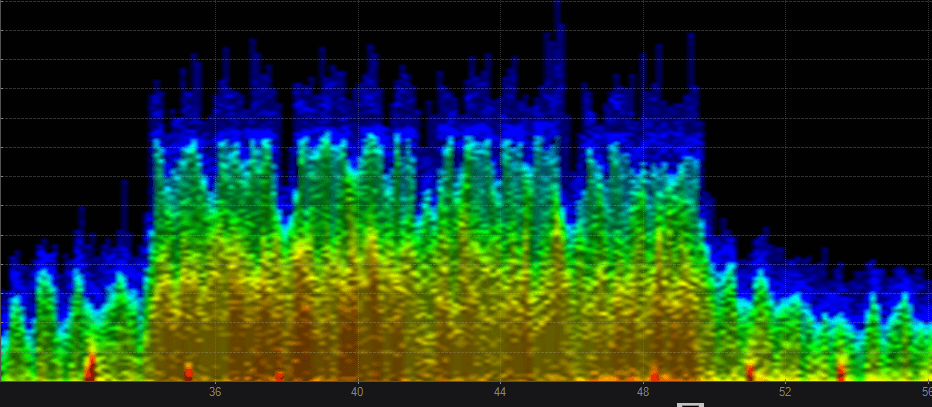Click the channel 48 axis label
This screenshot has height=407, width=932.
pos(643,393)
